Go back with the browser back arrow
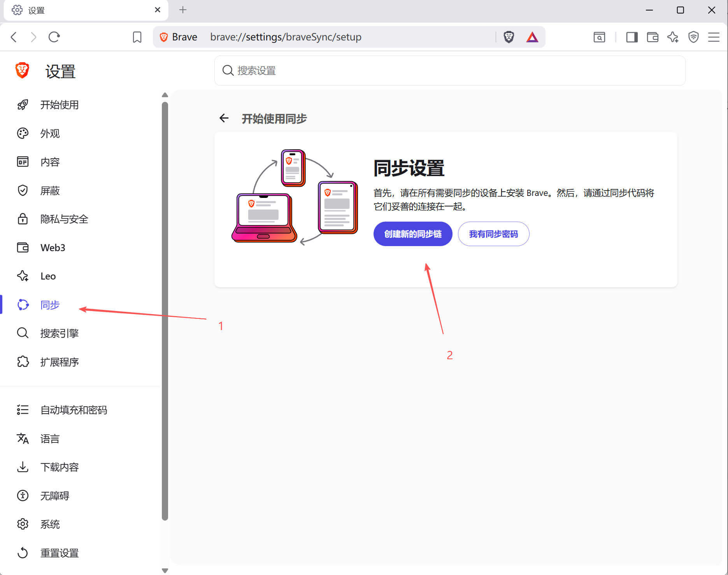 click(x=14, y=37)
